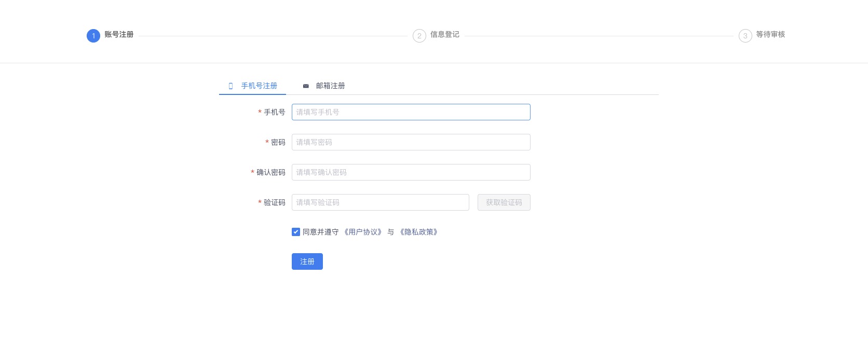Open the 《用户协议》 link

[x=363, y=232]
